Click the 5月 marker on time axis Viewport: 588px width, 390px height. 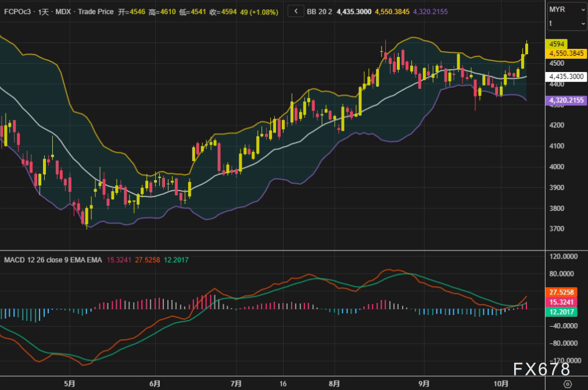tap(69, 384)
